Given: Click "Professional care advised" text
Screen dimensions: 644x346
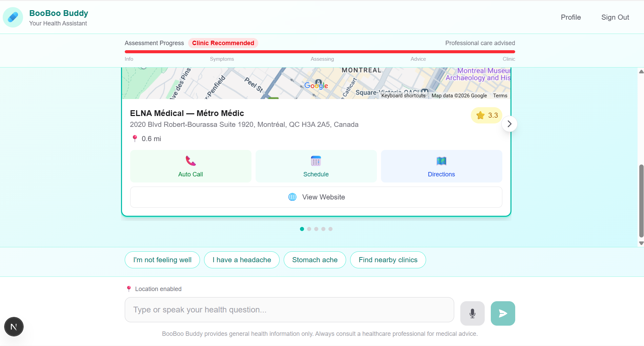Looking at the screenshot, I should 480,43.
